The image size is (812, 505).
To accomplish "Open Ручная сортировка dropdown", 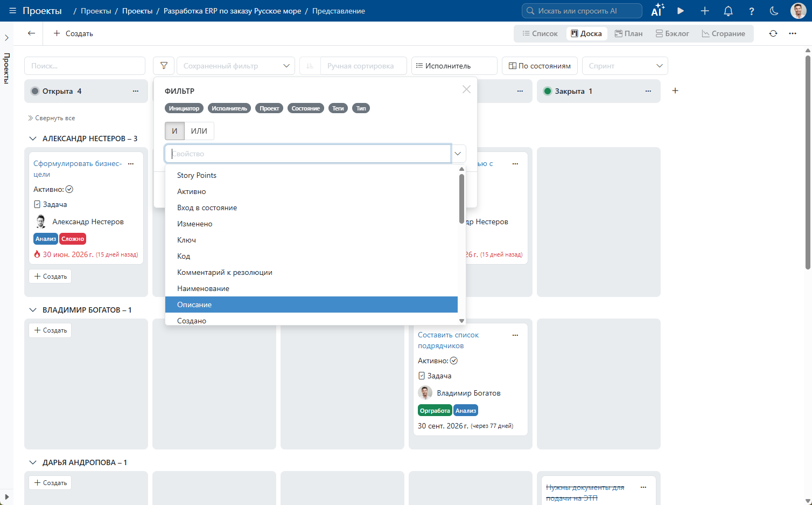I will click(x=363, y=66).
